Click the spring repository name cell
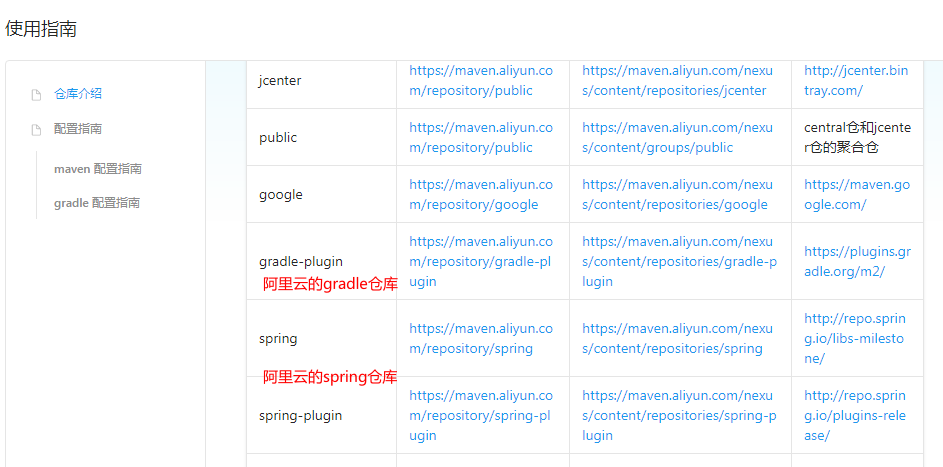This screenshot has height=467, width=943. click(x=321, y=338)
